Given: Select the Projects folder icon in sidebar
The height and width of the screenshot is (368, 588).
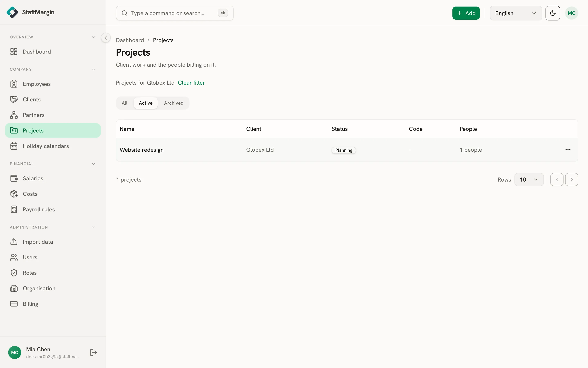Looking at the screenshot, I should tap(14, 130).
